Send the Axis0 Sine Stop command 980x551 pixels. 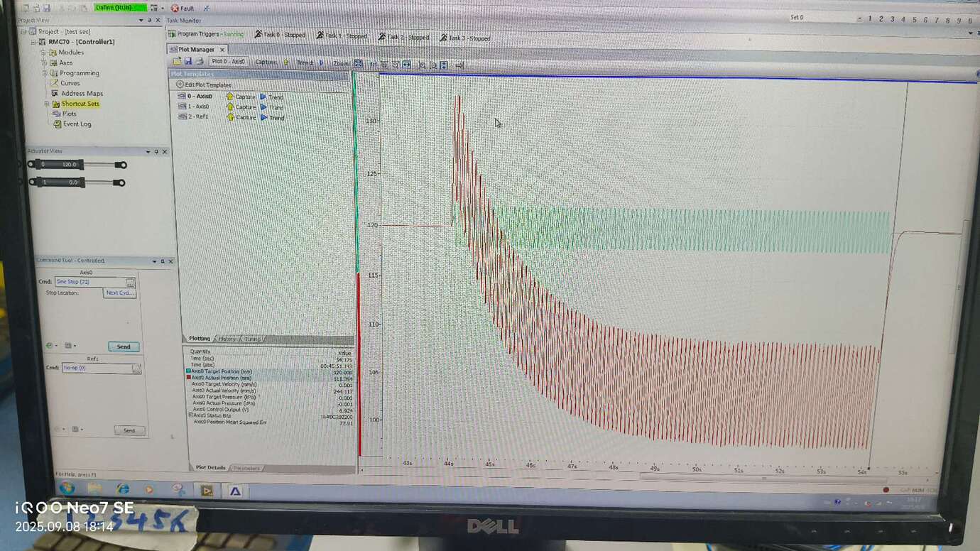coord(124,347)
